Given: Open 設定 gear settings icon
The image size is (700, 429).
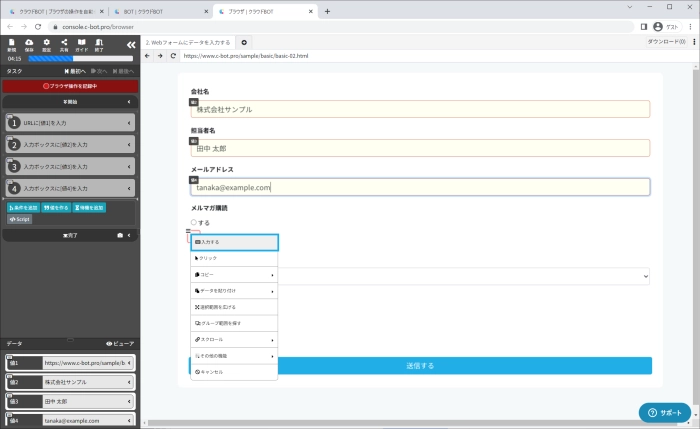Looking at the screenshot, I should [x=47, y=44].
